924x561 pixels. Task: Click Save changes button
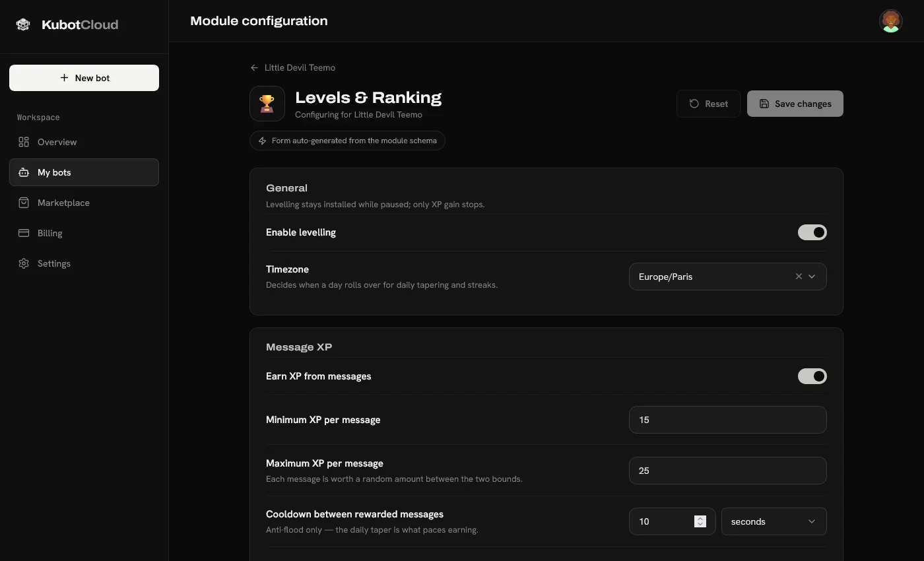coord(795,104)
